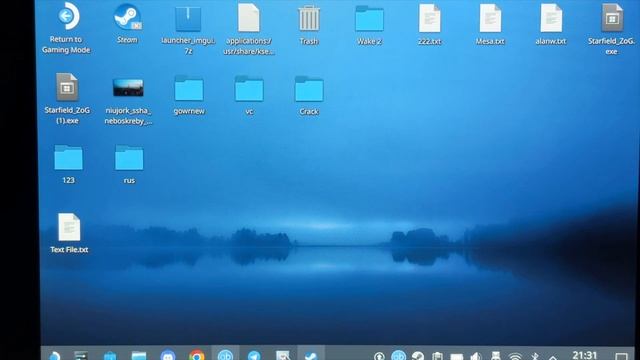Open the application launcher in taskbar

[x=54, y=356]
